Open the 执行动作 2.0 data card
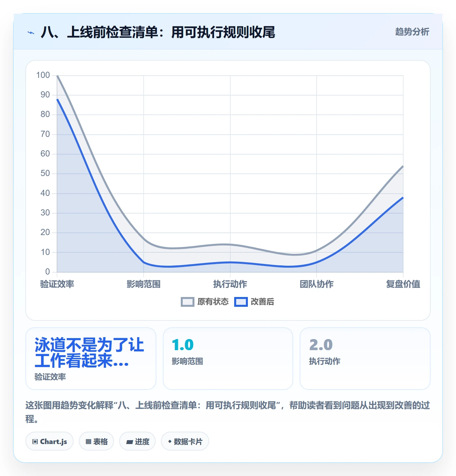The height and width of the screenshot is (476, 456). (x=365, y=359)
